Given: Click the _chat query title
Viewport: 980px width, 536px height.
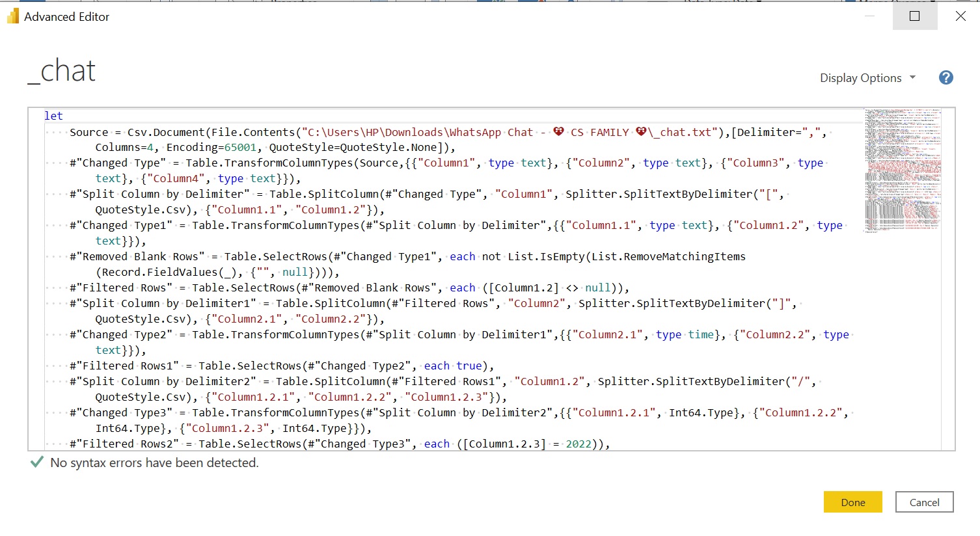Looking at the screenshot, I should coord(62,71).
